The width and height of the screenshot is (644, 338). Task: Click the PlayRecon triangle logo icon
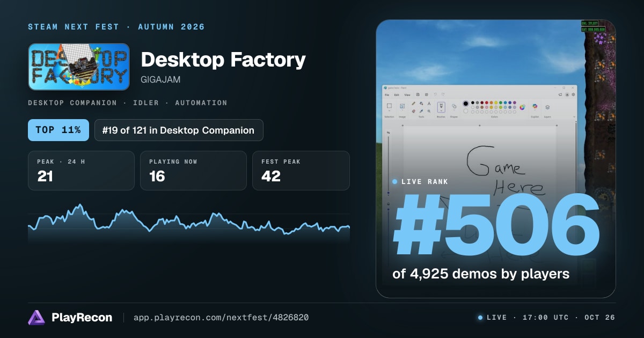coord(36,317)
